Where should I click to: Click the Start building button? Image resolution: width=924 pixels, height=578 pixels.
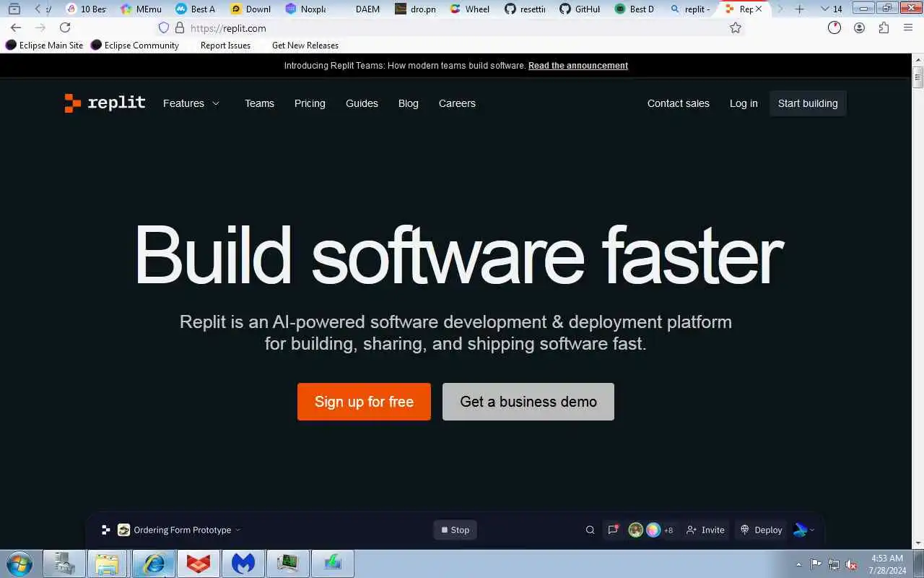click(x=808, y=103)
